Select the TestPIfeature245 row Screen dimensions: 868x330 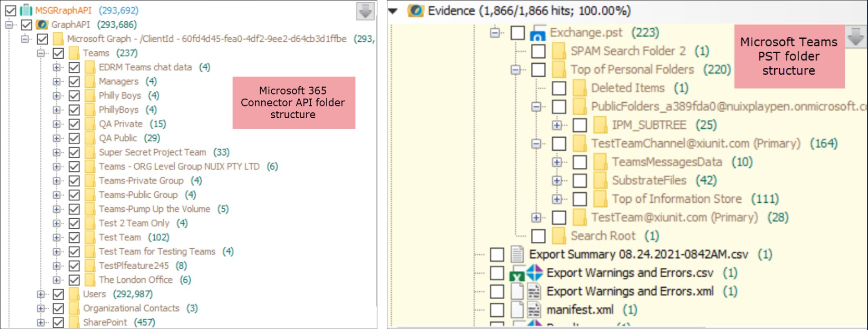click(x=142, y=266)
